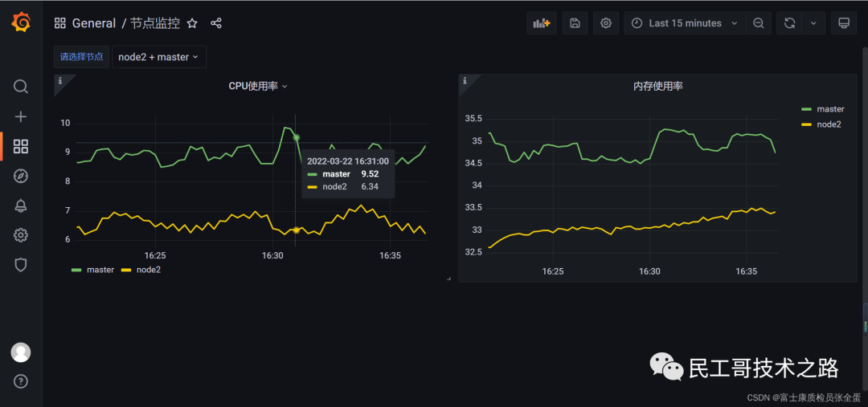
Task: Click the 请选择节点 variable label
Action: 81,57
